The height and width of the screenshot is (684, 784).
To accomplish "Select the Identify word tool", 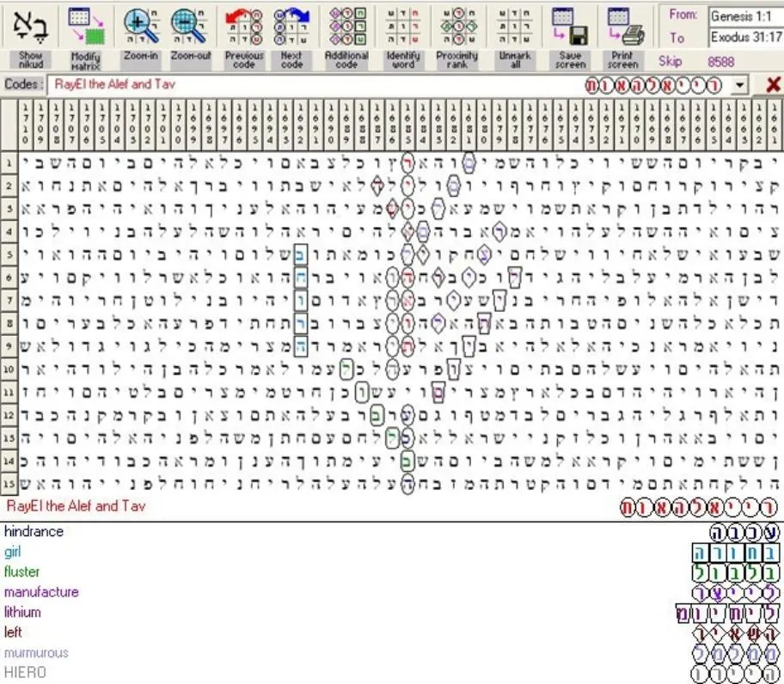I will 402,25.
